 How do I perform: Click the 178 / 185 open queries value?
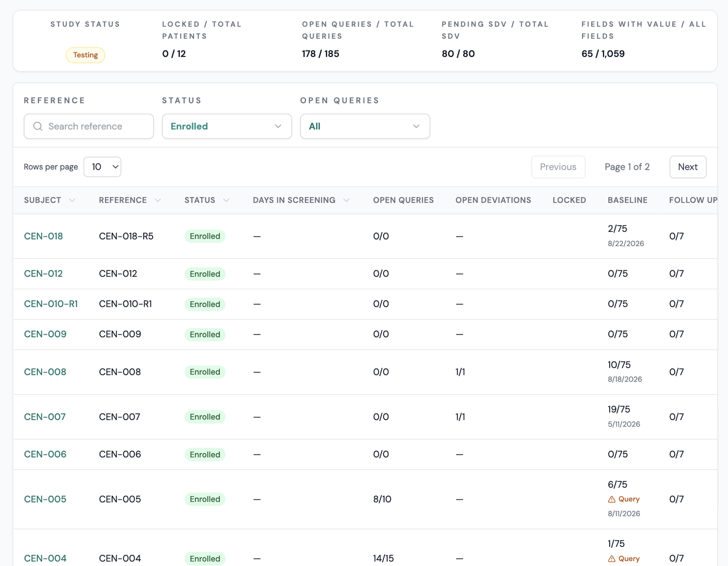click(320, 54)
